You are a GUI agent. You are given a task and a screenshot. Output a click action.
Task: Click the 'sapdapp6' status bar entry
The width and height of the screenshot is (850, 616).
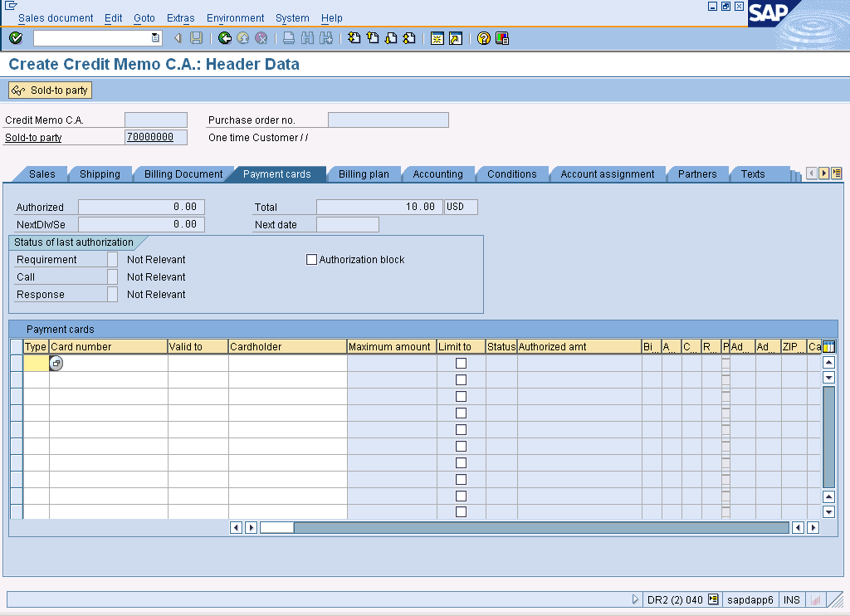click(x=750, y=599)
